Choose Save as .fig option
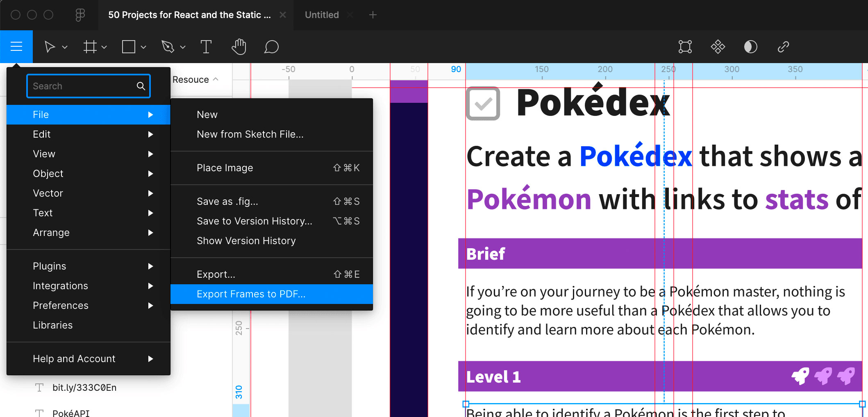This screenshot has width=868, height=417. pos(272,202)
